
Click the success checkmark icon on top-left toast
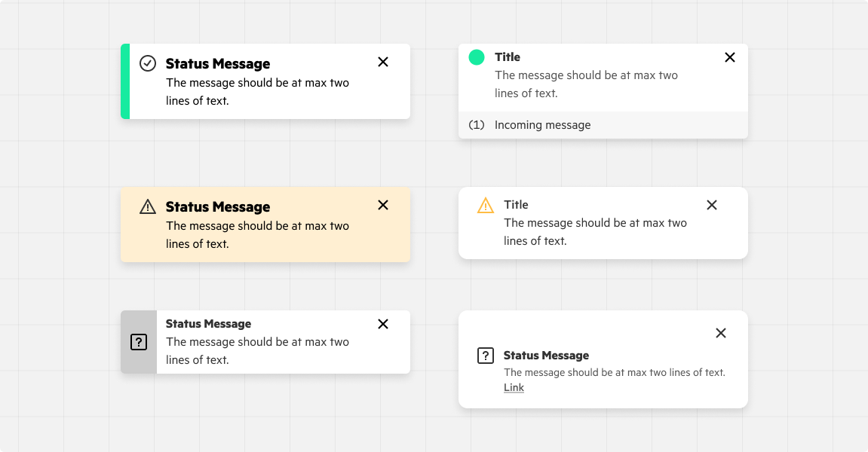(148, 63)
